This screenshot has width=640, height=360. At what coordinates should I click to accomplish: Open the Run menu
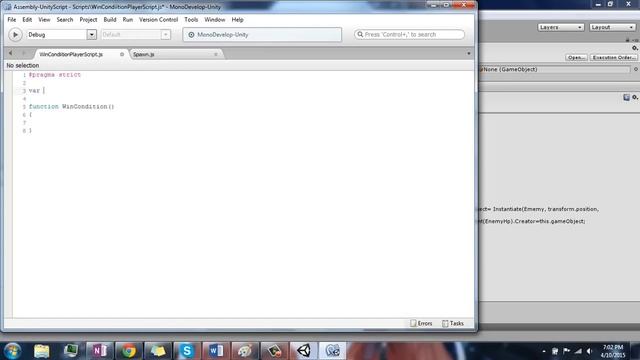click(128, 20)
